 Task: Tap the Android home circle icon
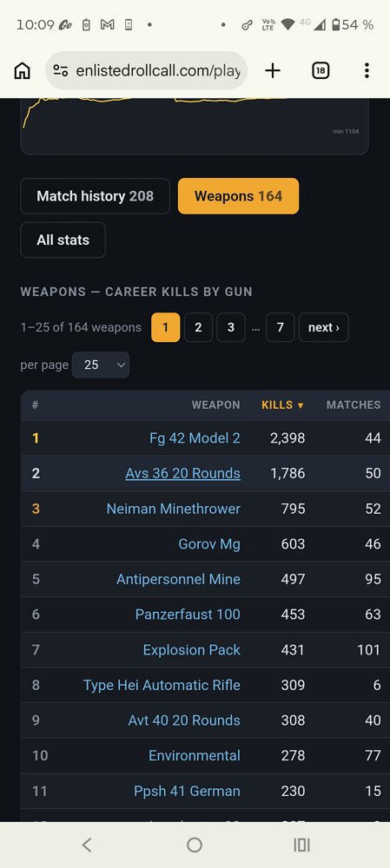coord(195,845)
